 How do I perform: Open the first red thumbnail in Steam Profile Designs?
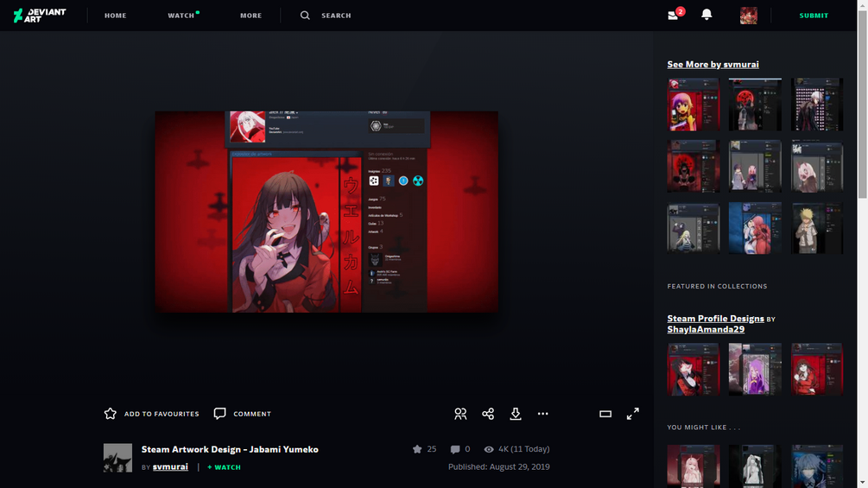[693, 369]
